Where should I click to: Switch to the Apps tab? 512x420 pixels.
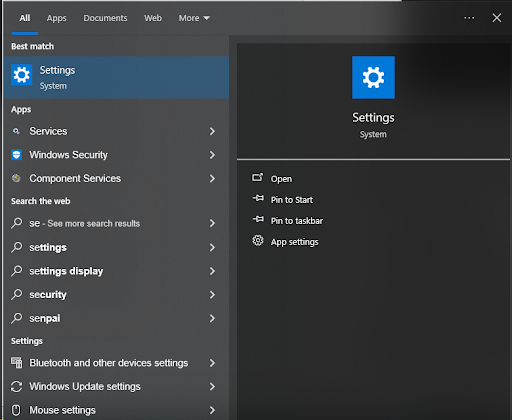(x=56, y=18)
